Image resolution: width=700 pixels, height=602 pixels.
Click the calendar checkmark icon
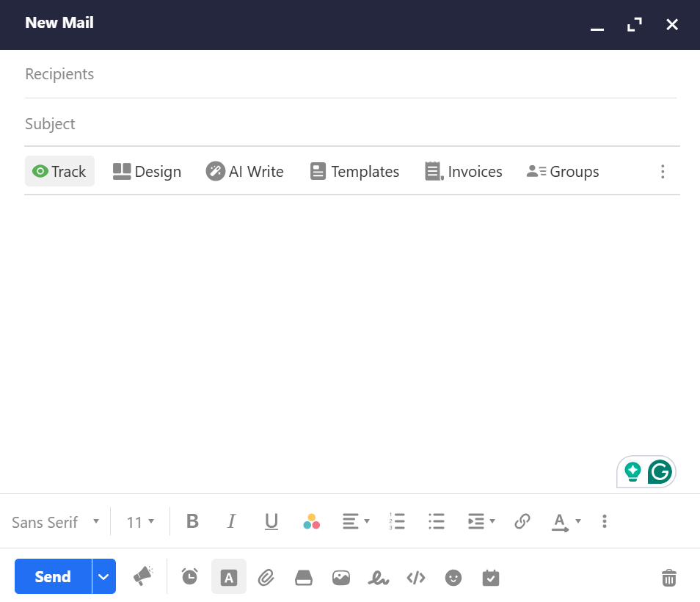(x=491, y=578)
